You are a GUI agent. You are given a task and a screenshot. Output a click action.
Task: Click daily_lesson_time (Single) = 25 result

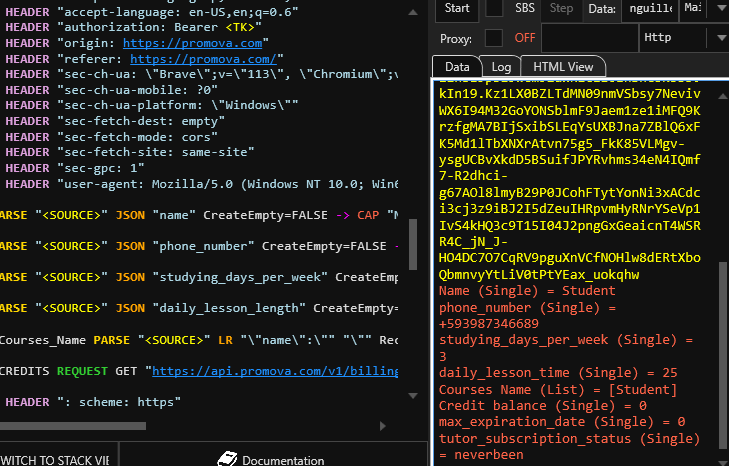tap(558, 373)
